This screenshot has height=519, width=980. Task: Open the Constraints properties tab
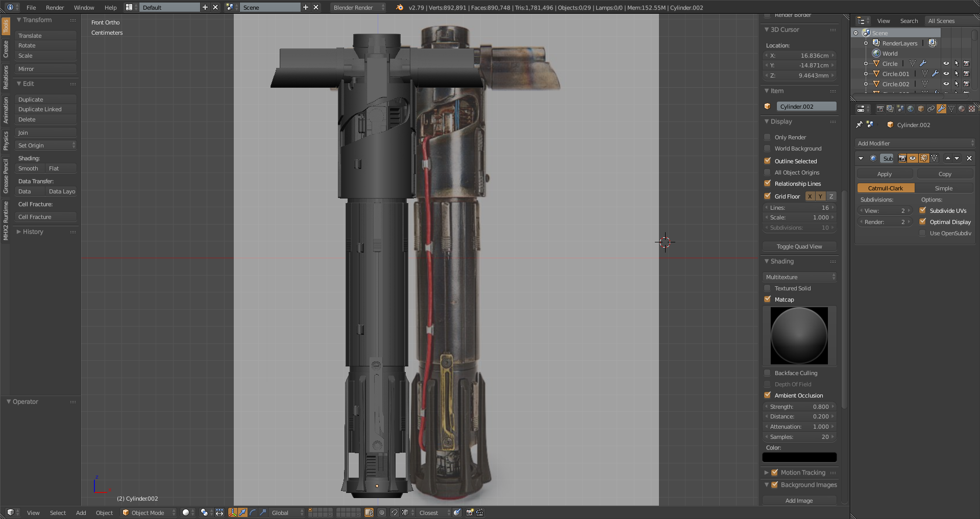coord(931,109)
